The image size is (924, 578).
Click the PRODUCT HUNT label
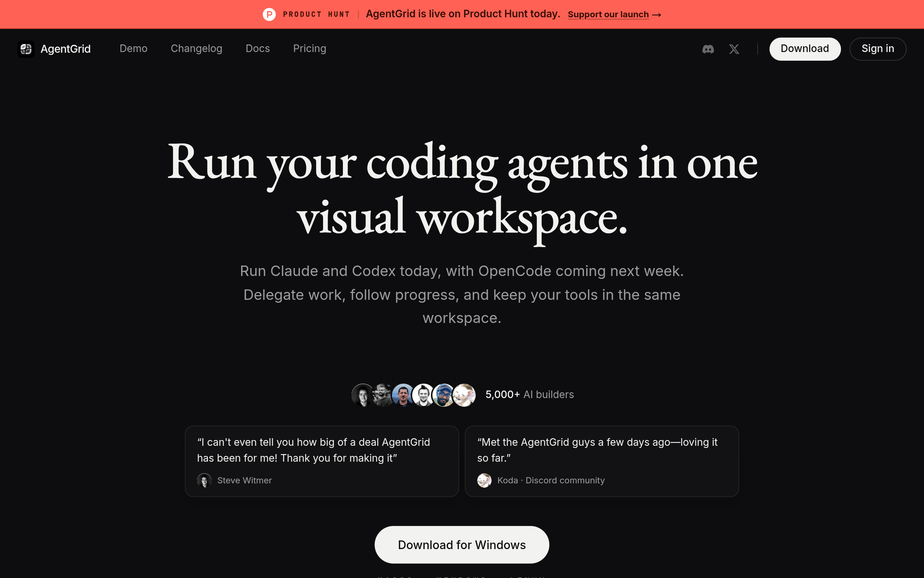click(316, 14)
